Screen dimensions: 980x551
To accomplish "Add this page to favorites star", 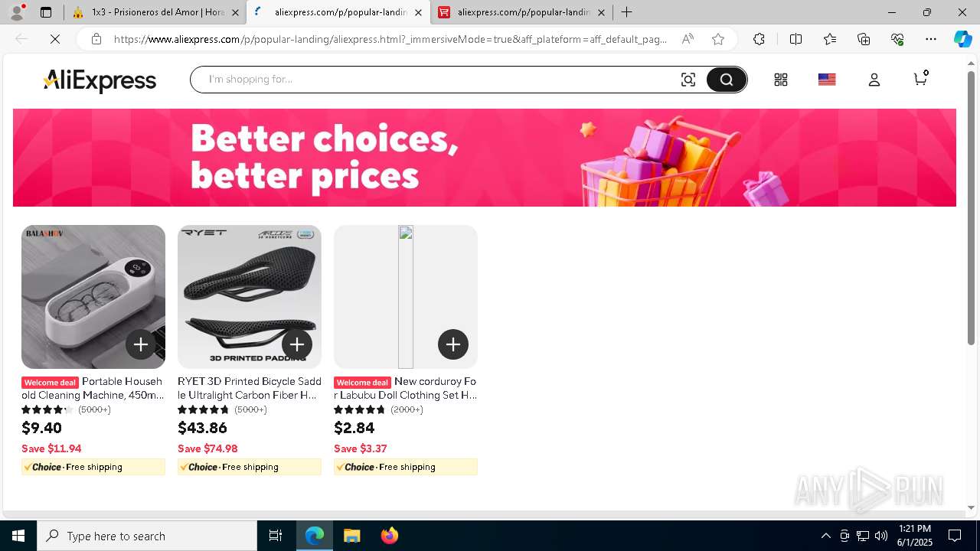I will point(718,39).
